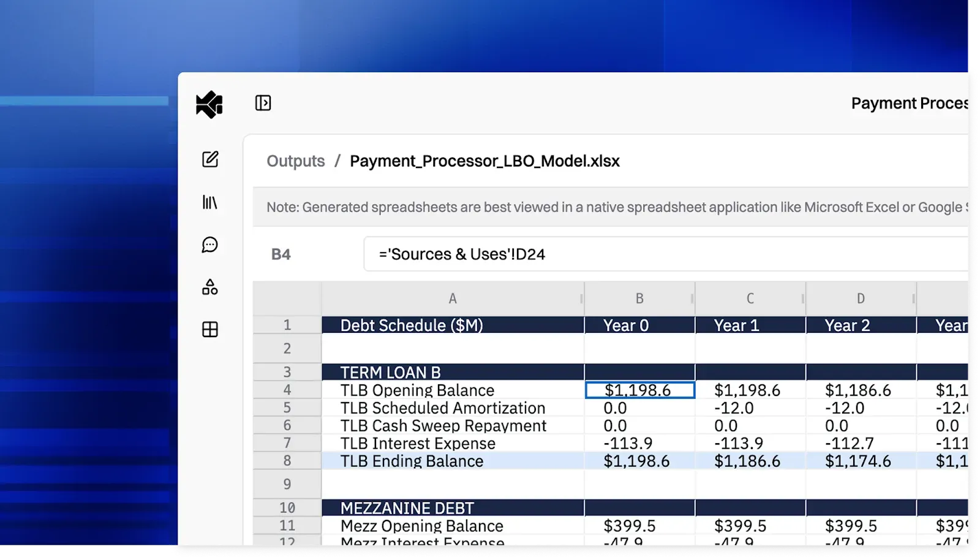Viewport: 980px width, 559px height.
Task: Open the chat bubble icon
Action: click(x=210, y=245)
